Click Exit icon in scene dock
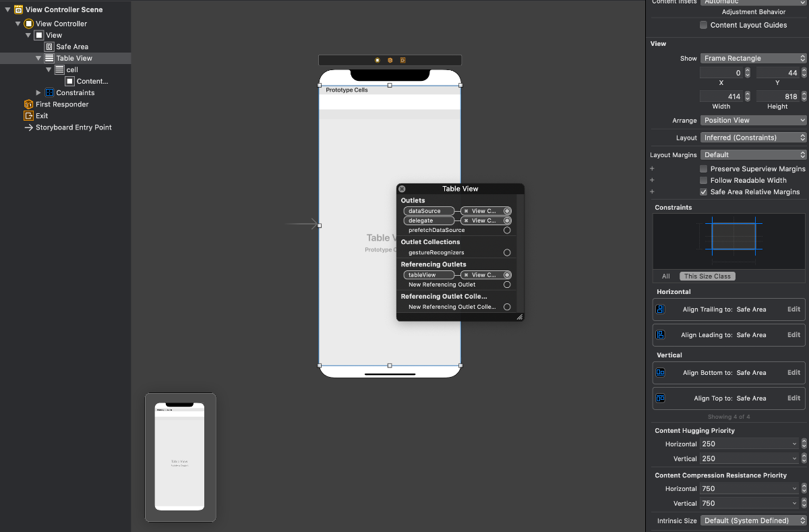Viewport: 809px width, 532px height. click(402, 60)
